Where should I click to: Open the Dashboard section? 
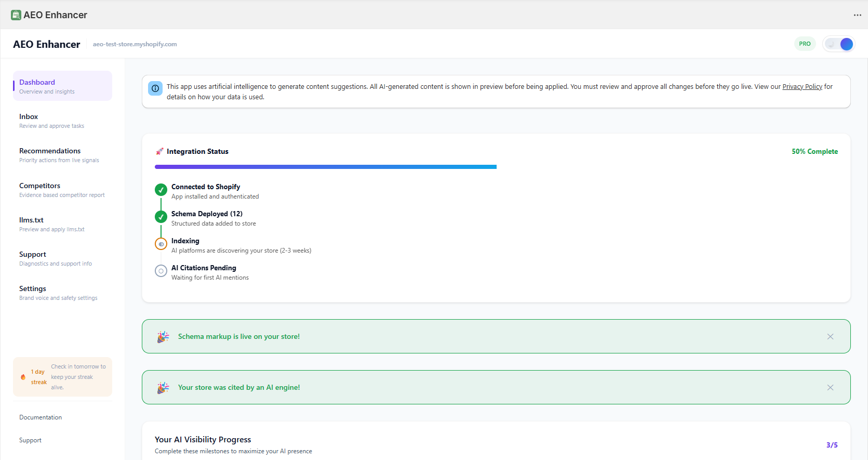pyautogui.click(x=62, y=86)
